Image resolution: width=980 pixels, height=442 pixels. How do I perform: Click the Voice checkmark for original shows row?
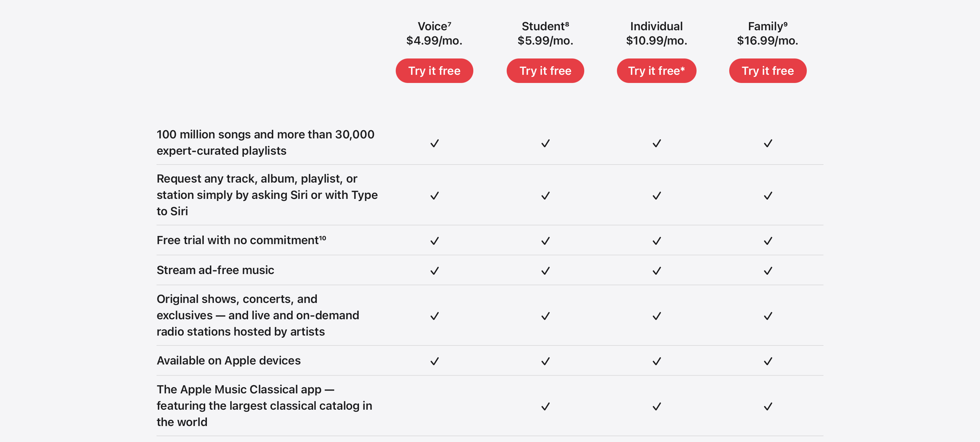pyautogui.click(x=435, y=316)
